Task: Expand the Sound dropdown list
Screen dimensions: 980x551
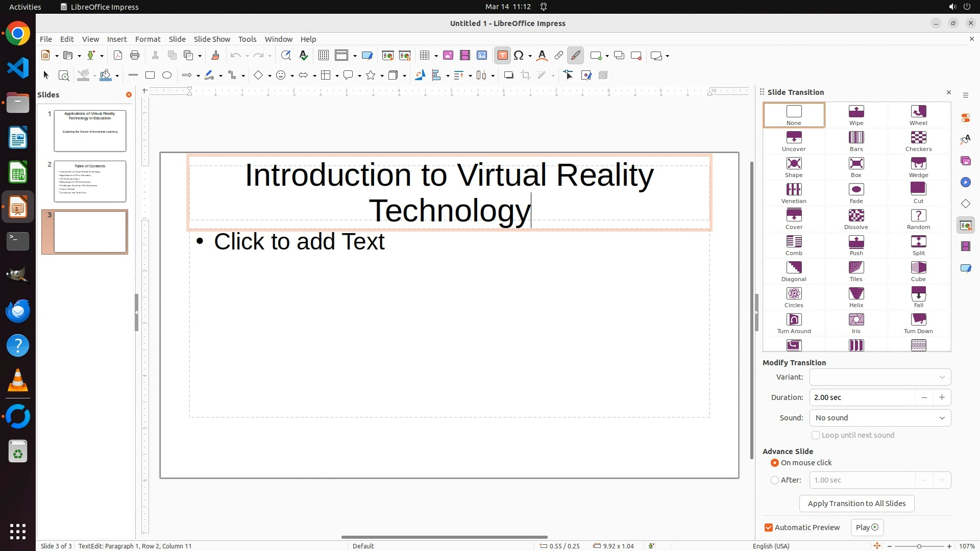Action: click(880, 418)
